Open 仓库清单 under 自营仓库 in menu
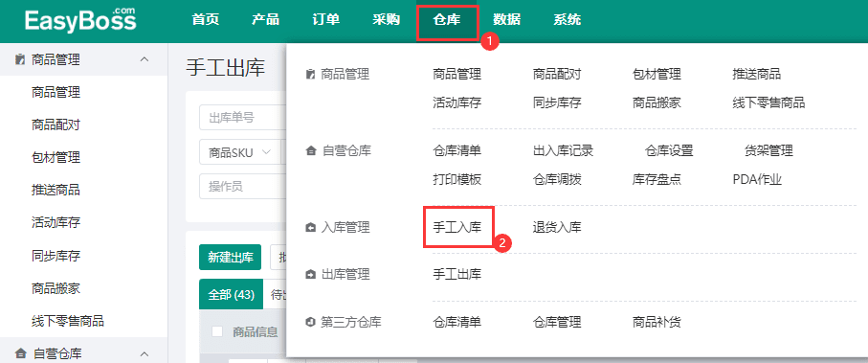The width and height of the screenshot is (868, 363). click(x=457, y=150)
